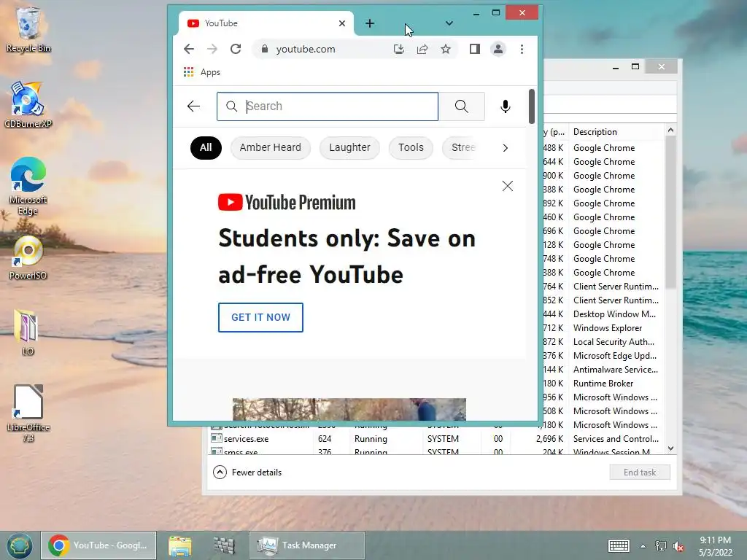Maximize the Task Manager window
This screenshot has height=560, width=747.
635,66
